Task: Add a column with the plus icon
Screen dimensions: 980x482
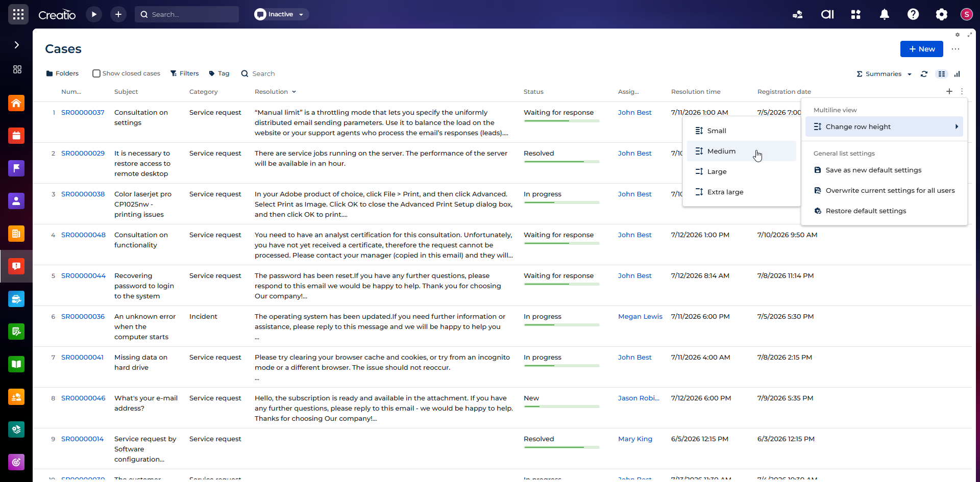Action: 949,91
